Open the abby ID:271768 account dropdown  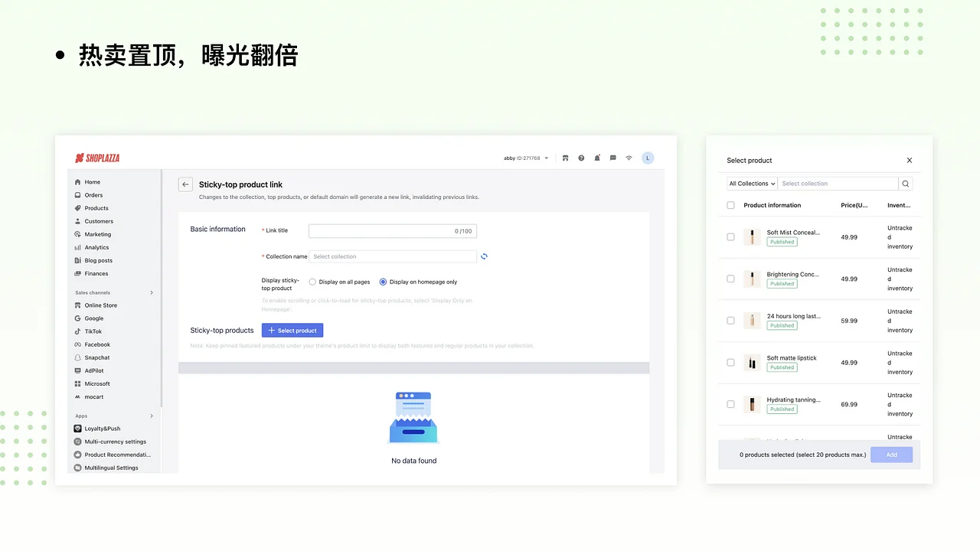pos(526,158)
